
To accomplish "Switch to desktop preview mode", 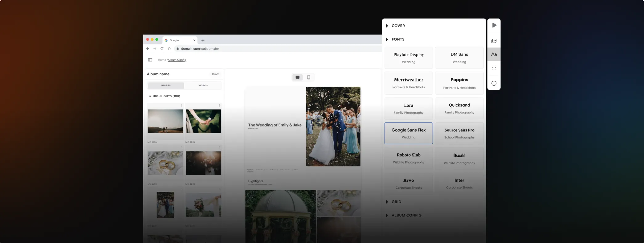I will point(297,77).
